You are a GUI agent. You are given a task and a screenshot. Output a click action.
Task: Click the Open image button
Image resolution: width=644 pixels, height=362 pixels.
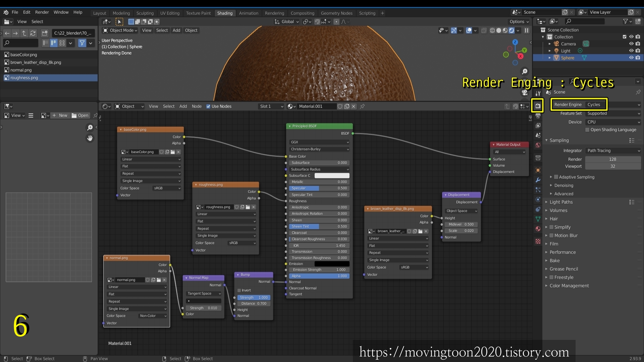click(x=80, y=115)
